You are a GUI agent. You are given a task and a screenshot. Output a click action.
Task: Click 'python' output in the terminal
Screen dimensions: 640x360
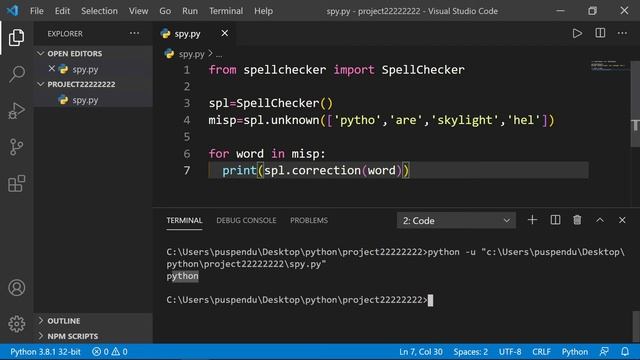[182, 276]
